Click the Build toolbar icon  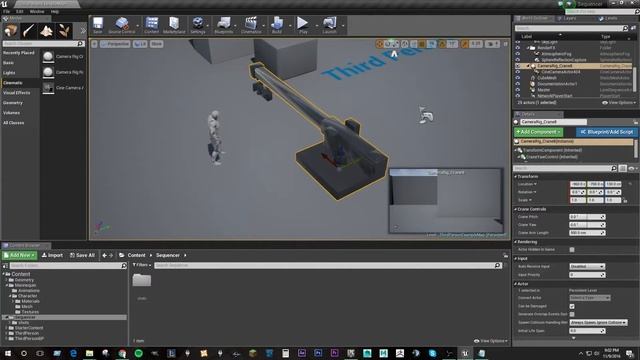[277, 25]
